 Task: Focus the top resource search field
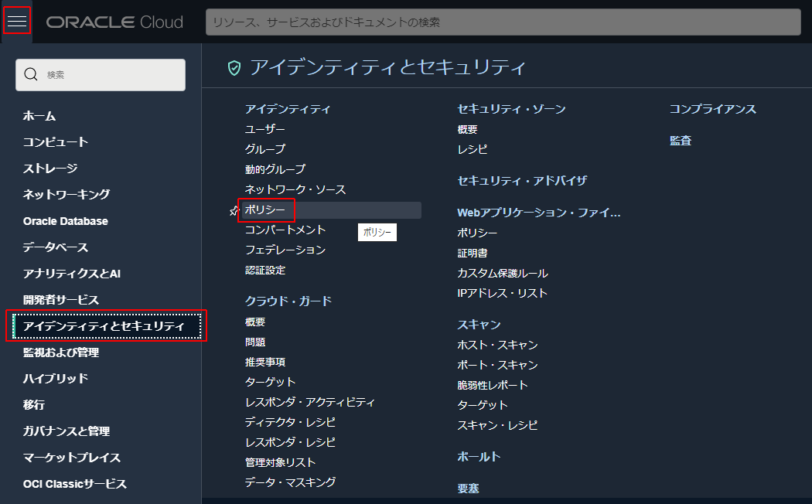503,22
